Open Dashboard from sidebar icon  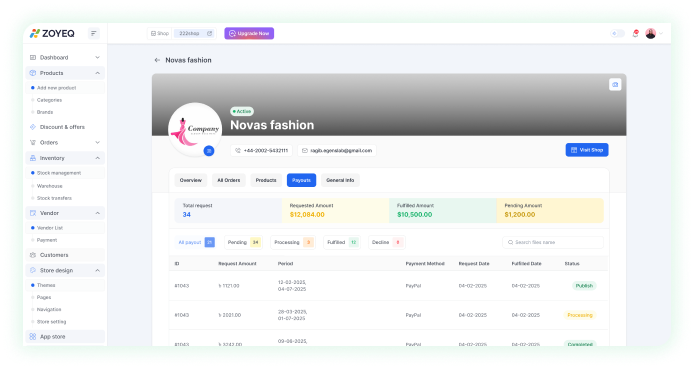[x=33, y=58]
